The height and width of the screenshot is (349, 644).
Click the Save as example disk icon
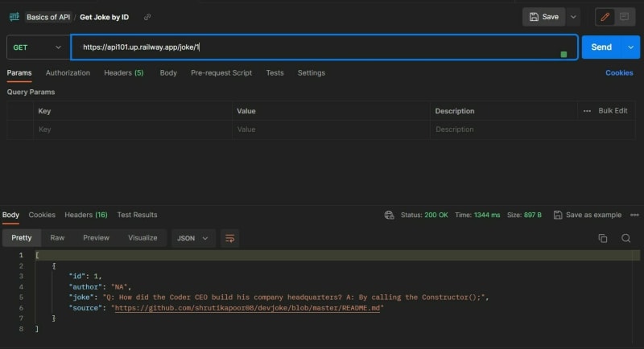[557, 215]
